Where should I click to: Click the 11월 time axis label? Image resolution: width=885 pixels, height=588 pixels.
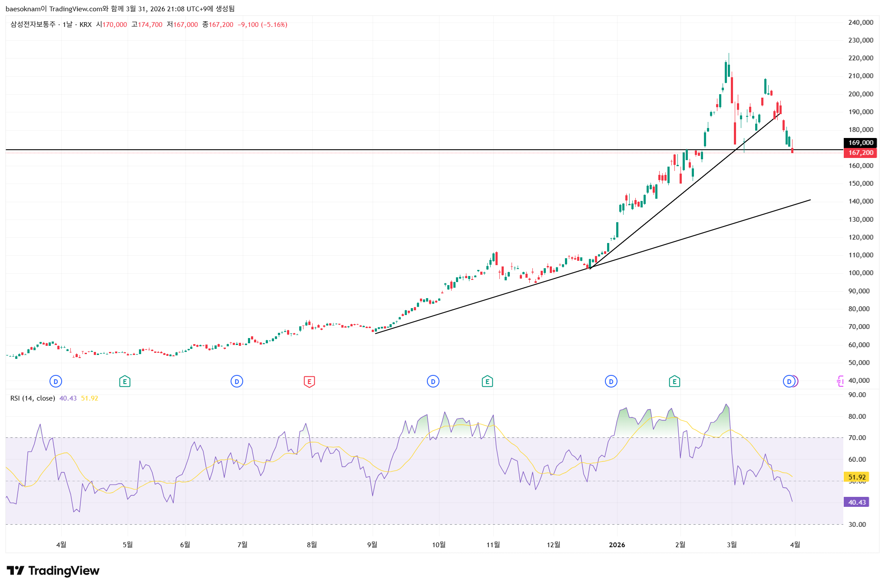tap(493, 545)
